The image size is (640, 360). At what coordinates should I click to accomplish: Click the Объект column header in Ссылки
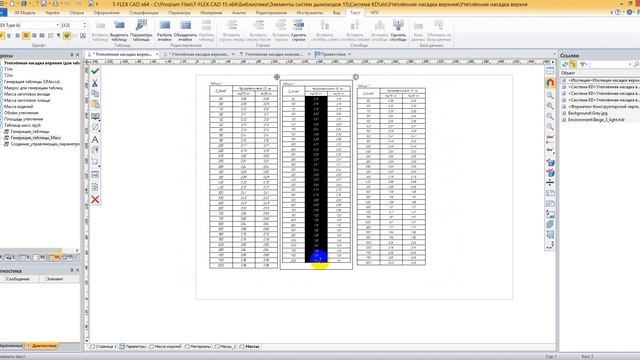(x=568, y=73)
